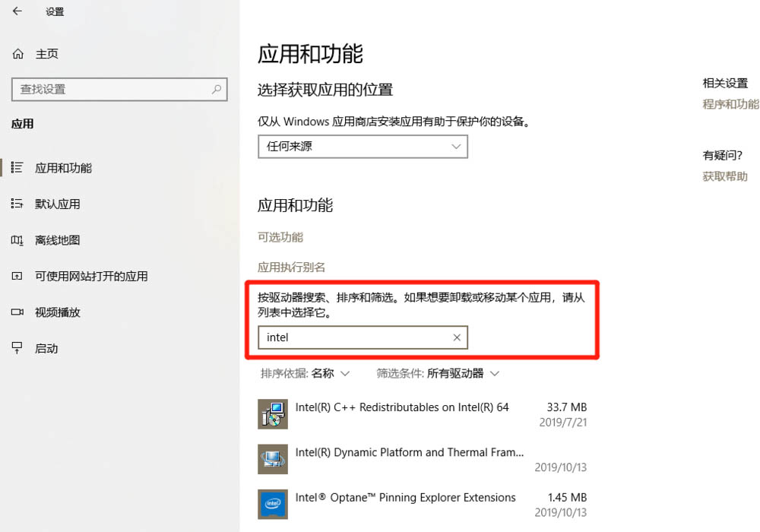Open the 可选功能 link
The image size is (760, 532).
pos(280,237)
